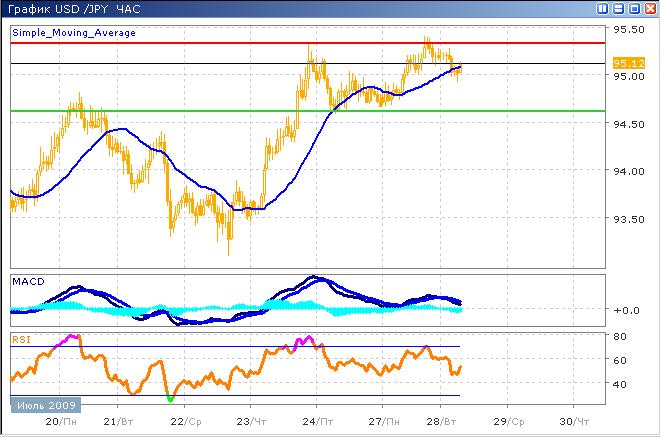Click the green RSI oversold marker
The image size is (661, 437).
(x=170, y=399)
